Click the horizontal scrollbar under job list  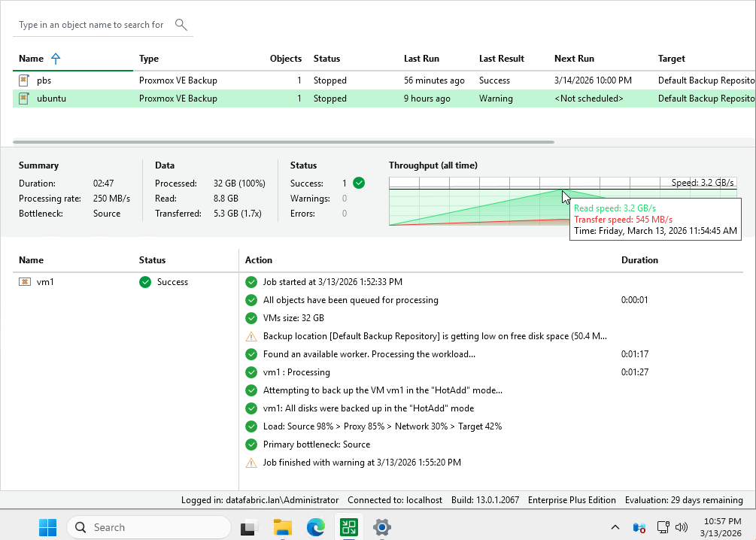point(284,141)
